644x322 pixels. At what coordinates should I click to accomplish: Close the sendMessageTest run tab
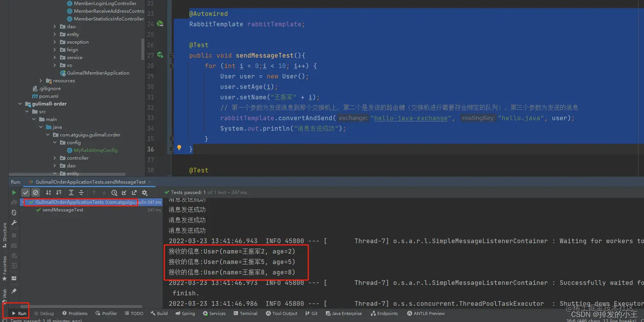point(149,182)
